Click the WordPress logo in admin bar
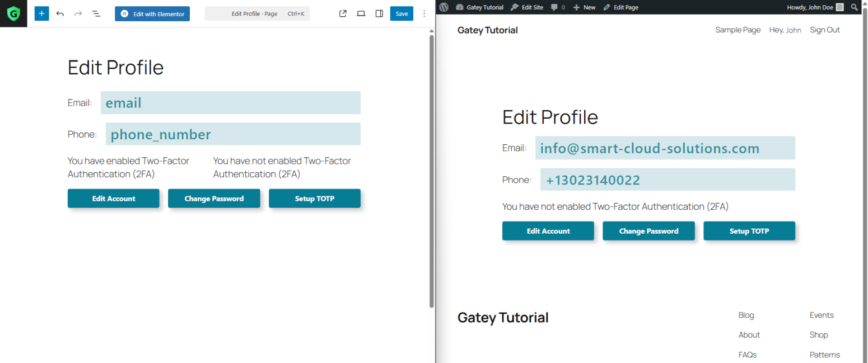 tap(444, 7)
